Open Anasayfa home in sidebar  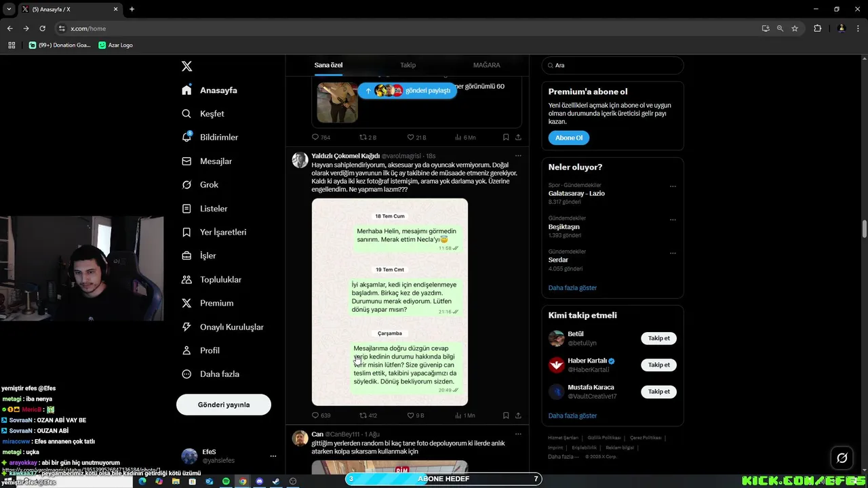pyautogui.click(x=210, y=90)
